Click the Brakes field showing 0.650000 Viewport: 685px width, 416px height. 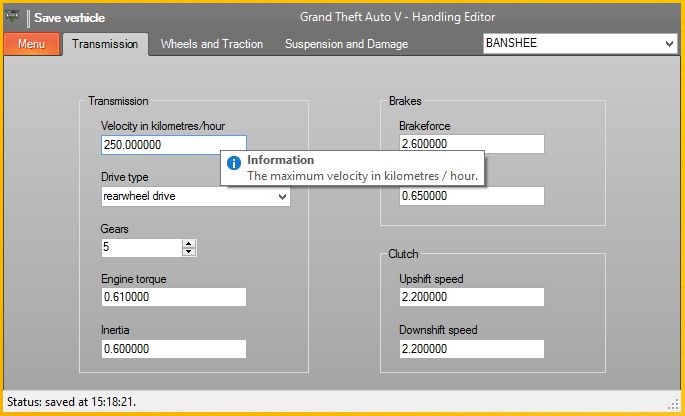(472, 196)
